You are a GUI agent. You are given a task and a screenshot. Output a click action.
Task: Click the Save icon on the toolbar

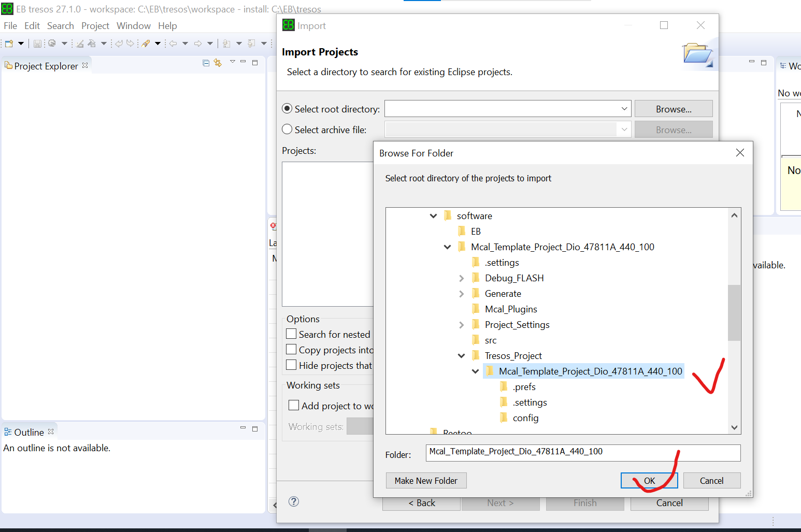(x=37, y=43)
